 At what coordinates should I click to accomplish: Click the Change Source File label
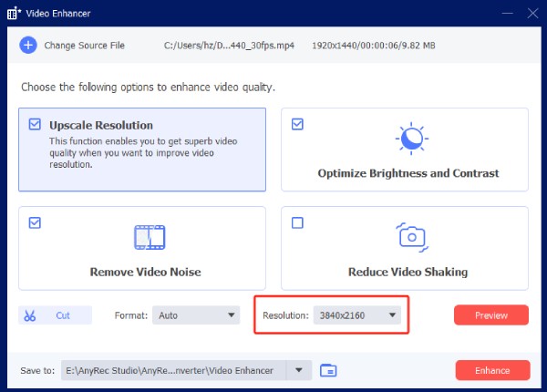click(x=85, y=46)
